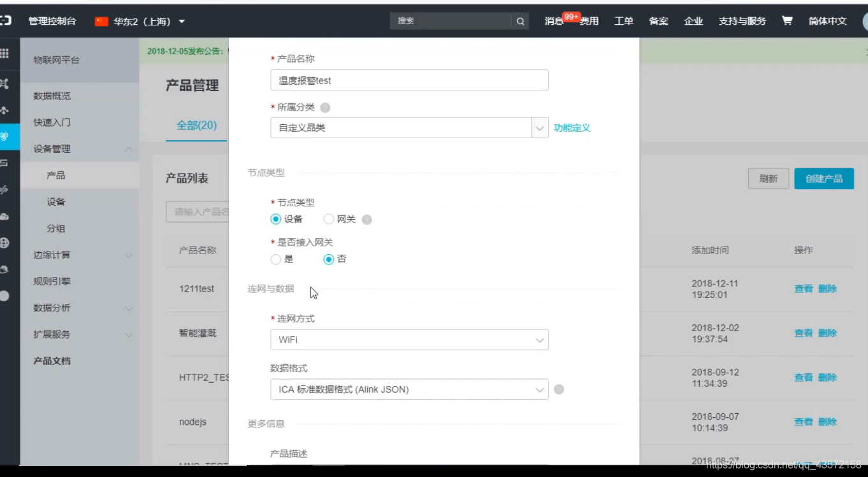The width and height of the screenshot is (868, 477).
Task: Open 规则引擎 in sidebar
Action: pos(52,281)
